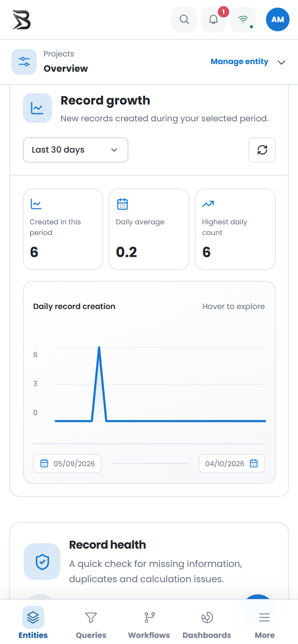Open the 05/09/2026 start date field
Screen dimensions: 298x644
point(67,464)
